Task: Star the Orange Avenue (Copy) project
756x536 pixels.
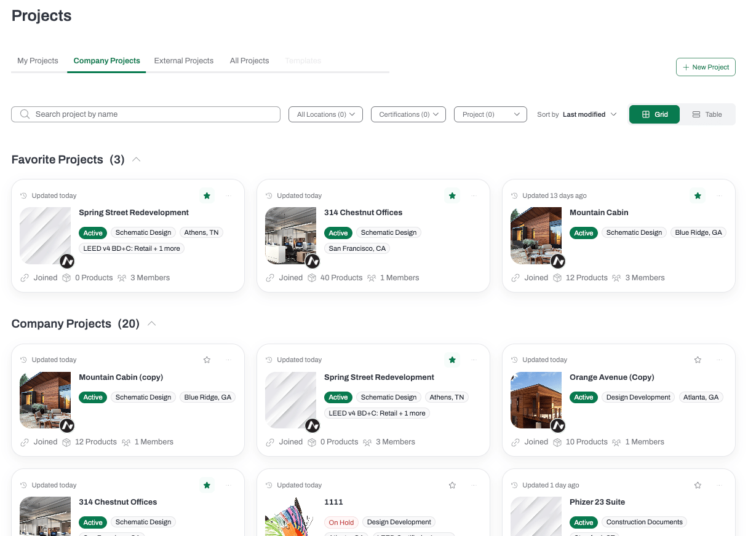Action: coord(698,360)
